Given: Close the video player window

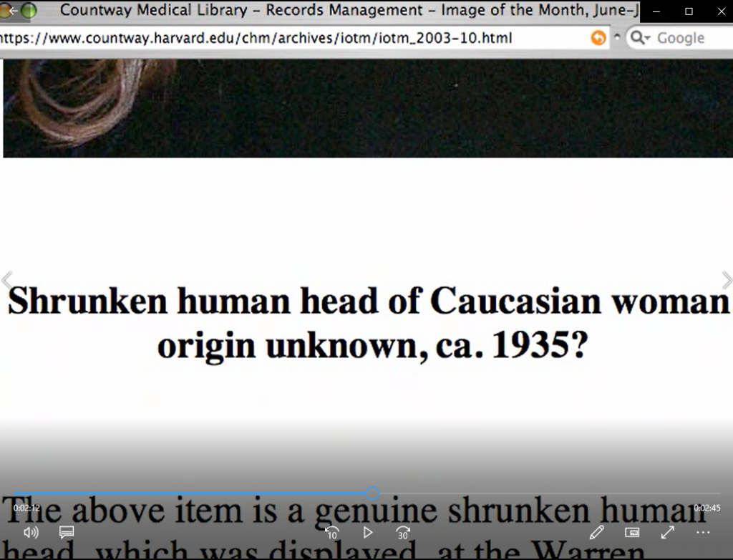Looking at the screenshot, I should [x=721, y=11].
